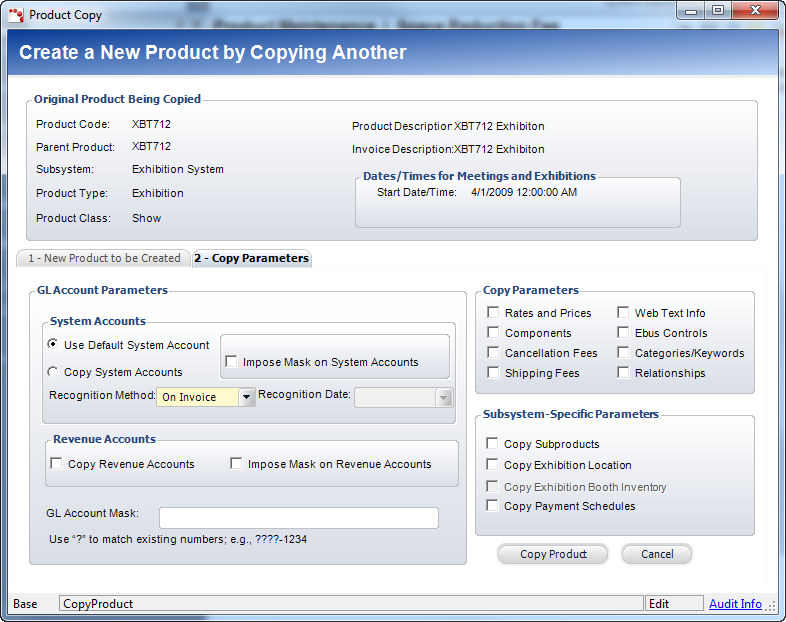Screen dimensions: 786x622
Task: Tick the Copy Payment Schedules box
Action: tap(492, 506)
